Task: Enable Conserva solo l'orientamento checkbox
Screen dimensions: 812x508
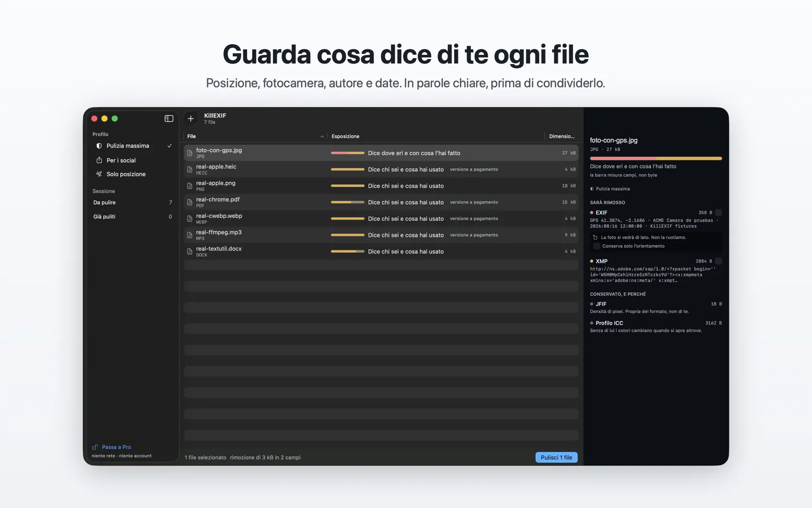Action: (597, 246)
